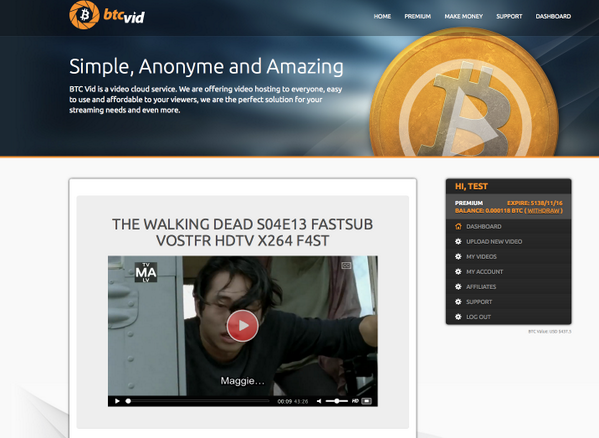Toggle closed captions icon on video
This screenshot has width=599, height=438.
[x=346, y=265]
